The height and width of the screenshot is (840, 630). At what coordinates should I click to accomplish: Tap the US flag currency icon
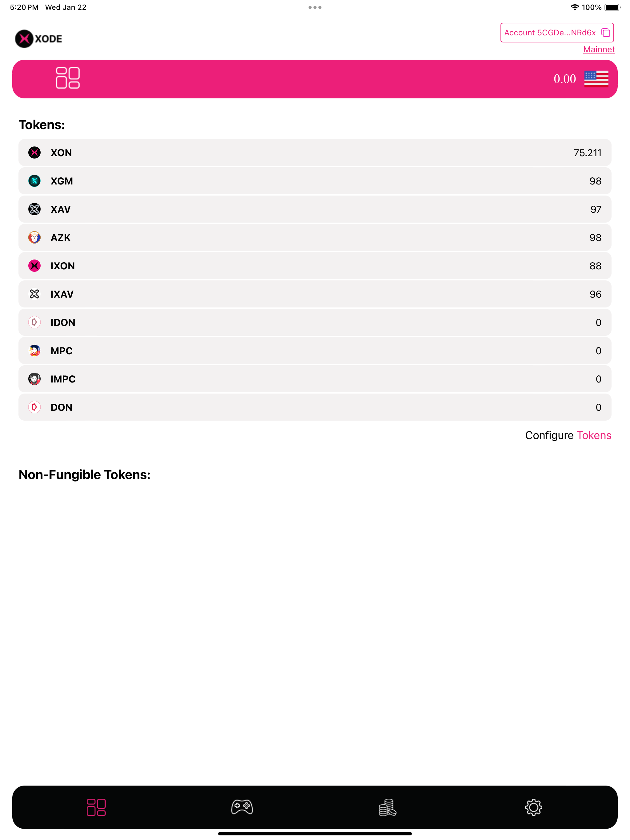596,79
